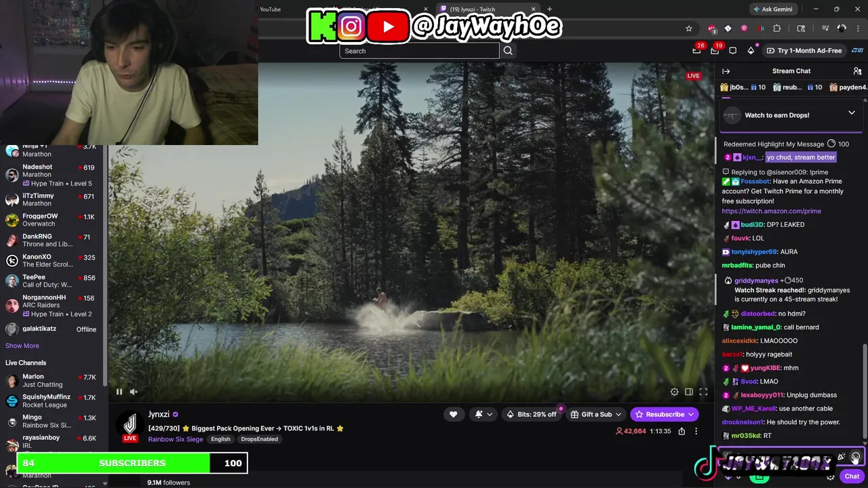868x488 pixels.
Task: Pause the stream video
Action: pyautogui.click(x=119, y=392)
